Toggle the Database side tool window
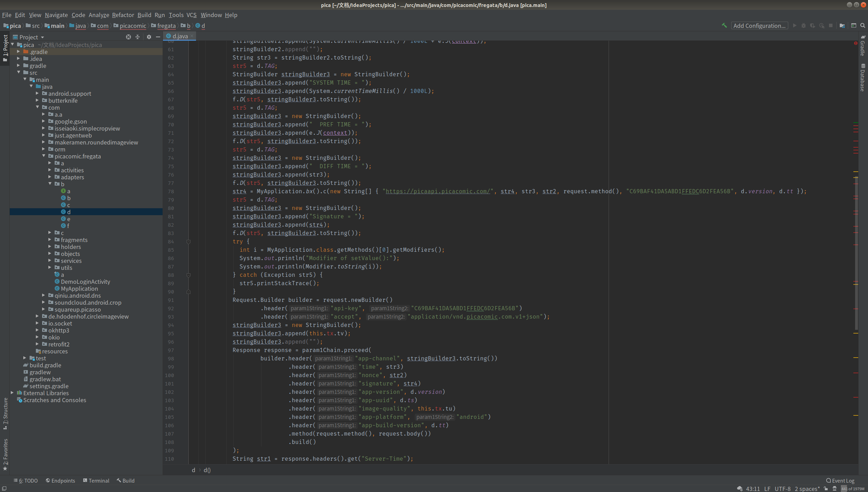 862,77
